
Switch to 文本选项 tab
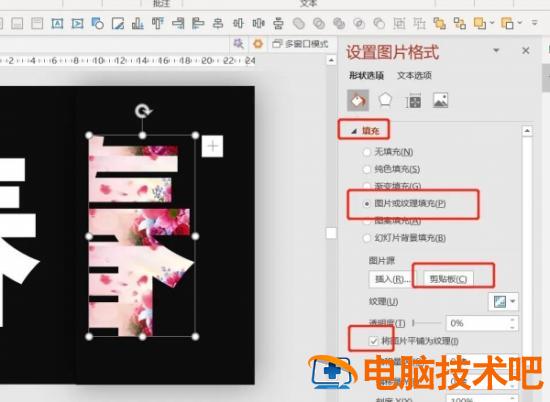[x=414, y=75]
